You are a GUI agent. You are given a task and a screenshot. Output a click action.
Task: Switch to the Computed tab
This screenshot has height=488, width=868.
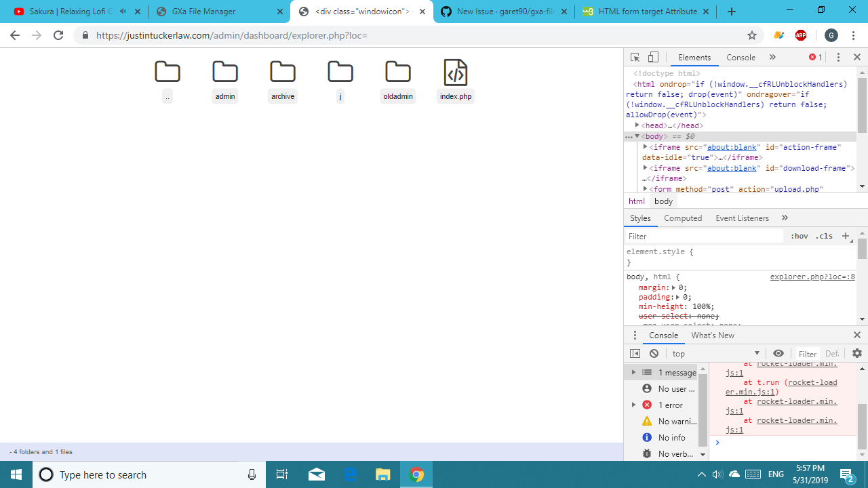[x=683, y=218]
